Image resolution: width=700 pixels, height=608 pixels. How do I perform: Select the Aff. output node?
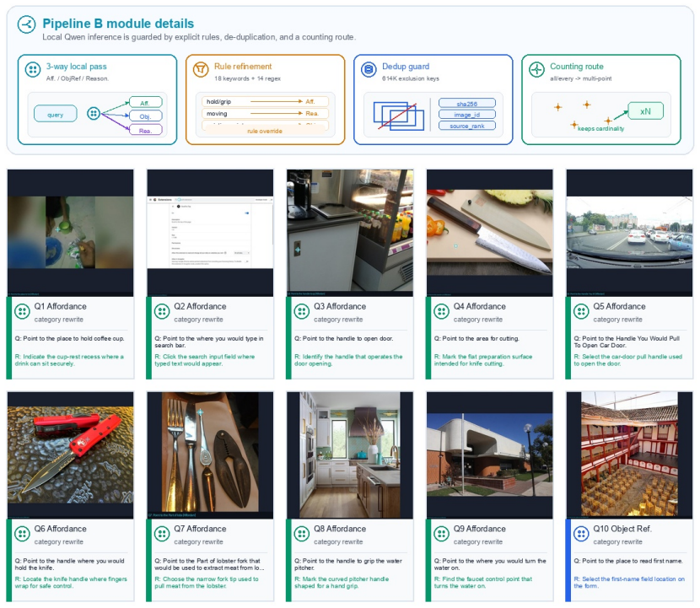145,103
